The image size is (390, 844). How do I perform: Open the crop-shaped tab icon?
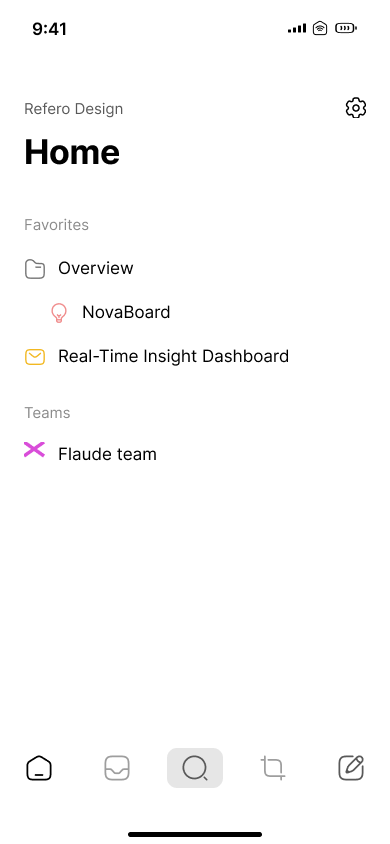[x=273, y=768]
